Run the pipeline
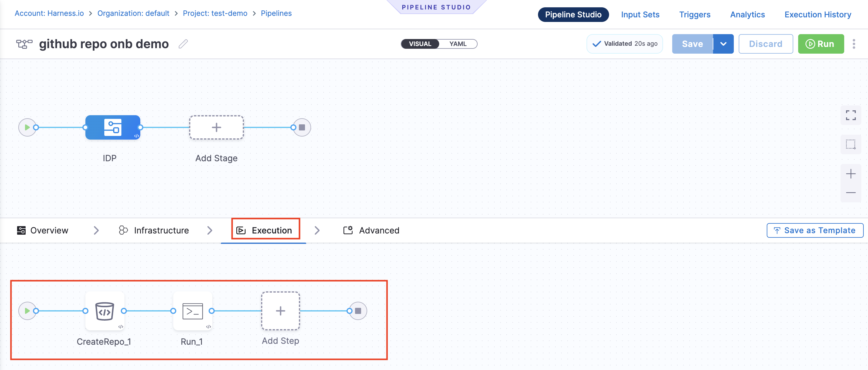Image resolution: width=868 pixels, height=370 pixels. click(x=820, y=44)
